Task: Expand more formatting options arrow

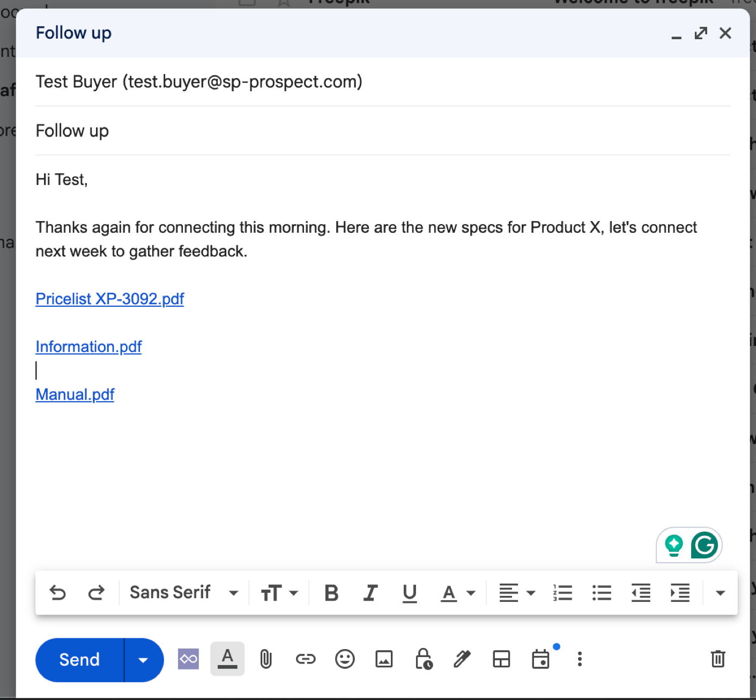Action: (720, 593)
